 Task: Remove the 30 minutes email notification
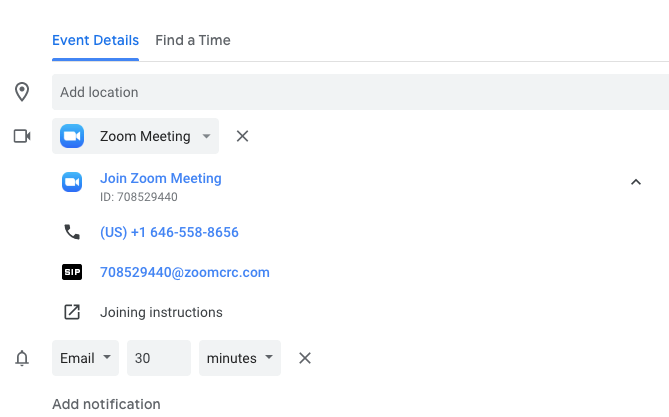pyautogui.click(x=305, y=358)
